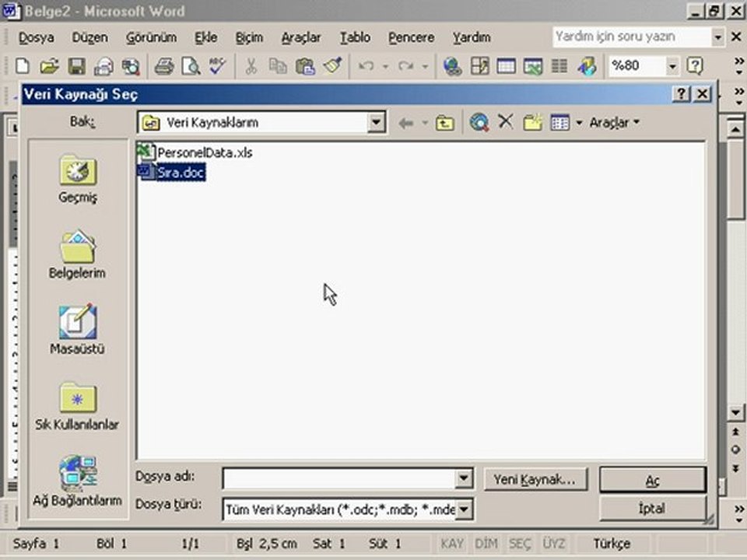Open the zoom %80 dropdown
Image resolution: width=747 pixels, height=560 pixels.
click(672, 65)
